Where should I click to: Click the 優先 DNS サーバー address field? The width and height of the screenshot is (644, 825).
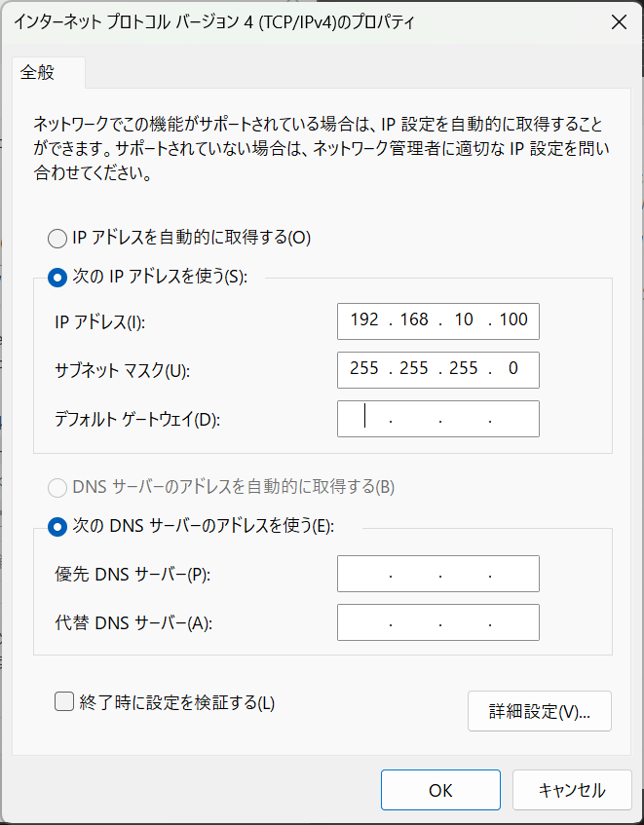point(437,575)
